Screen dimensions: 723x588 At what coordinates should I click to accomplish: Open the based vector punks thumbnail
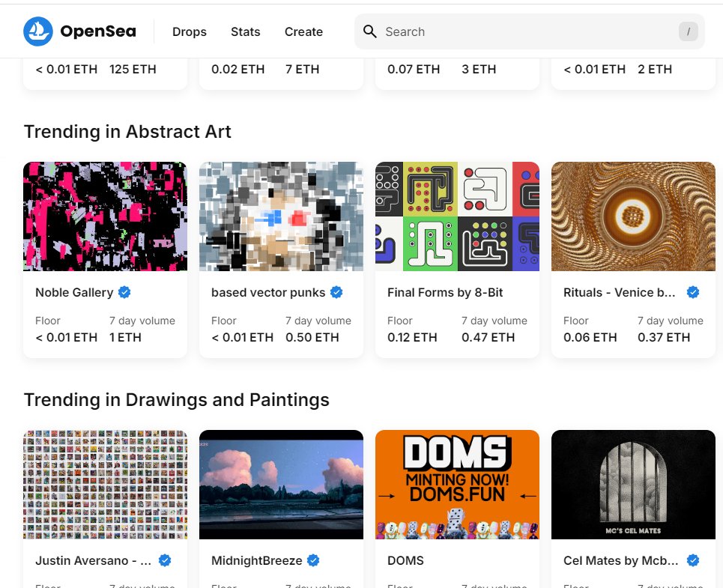281,216
